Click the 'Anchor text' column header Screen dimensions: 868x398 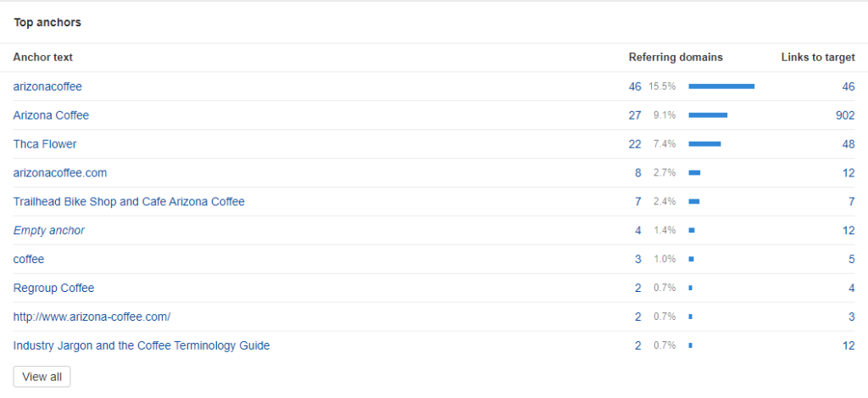tap(43, 58)
